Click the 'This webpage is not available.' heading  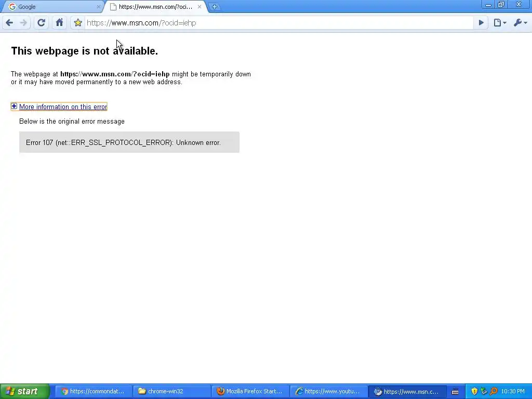[x=85, y=51]
